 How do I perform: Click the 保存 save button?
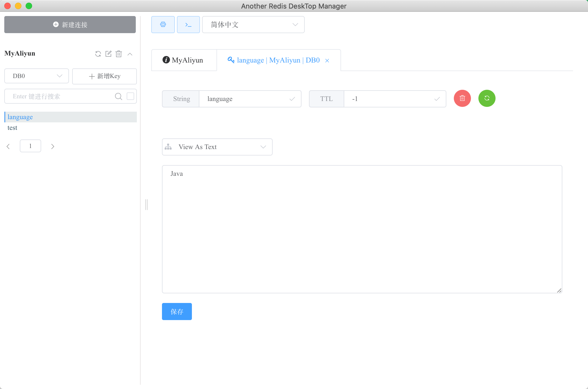[x=177, y=312]
